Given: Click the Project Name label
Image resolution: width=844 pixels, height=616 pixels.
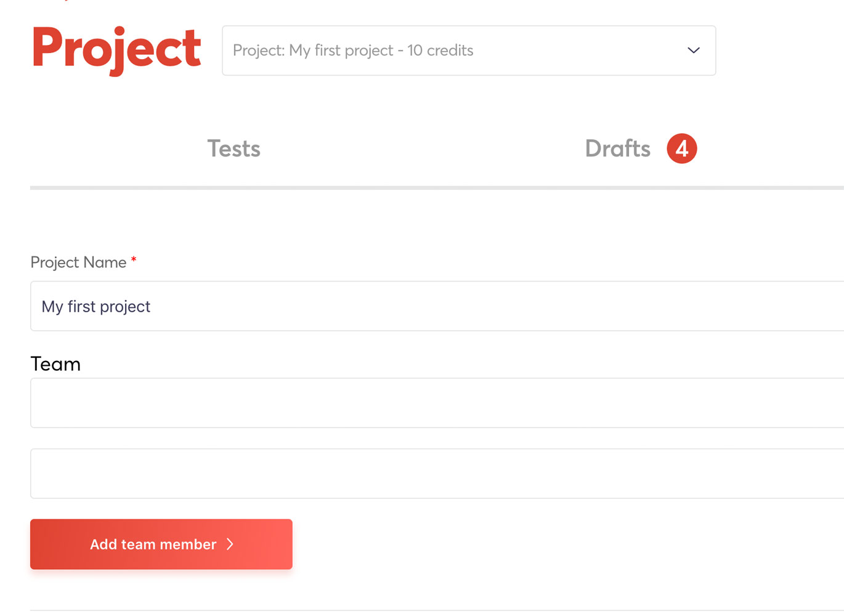Looking at the screenshot, I should (79, 262).
